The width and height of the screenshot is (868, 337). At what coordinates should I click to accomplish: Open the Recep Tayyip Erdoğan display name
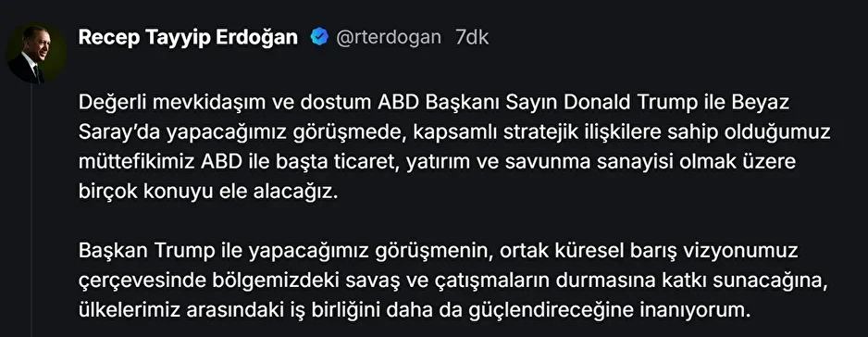[188, 37]
